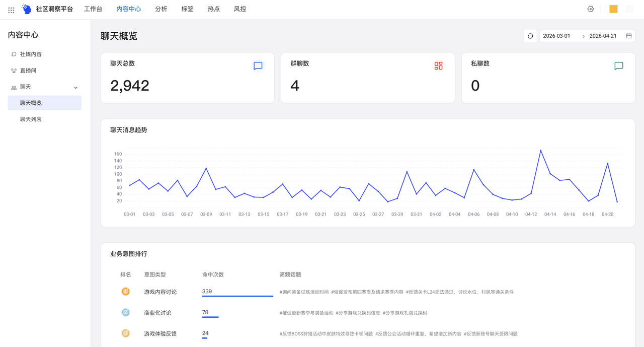Select the 内容中心 top tab
644x347 pixels.
(129, 9)
